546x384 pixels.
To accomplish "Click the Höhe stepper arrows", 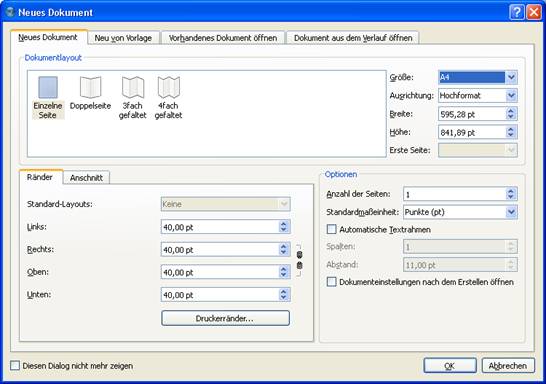I will pos(510,132).
